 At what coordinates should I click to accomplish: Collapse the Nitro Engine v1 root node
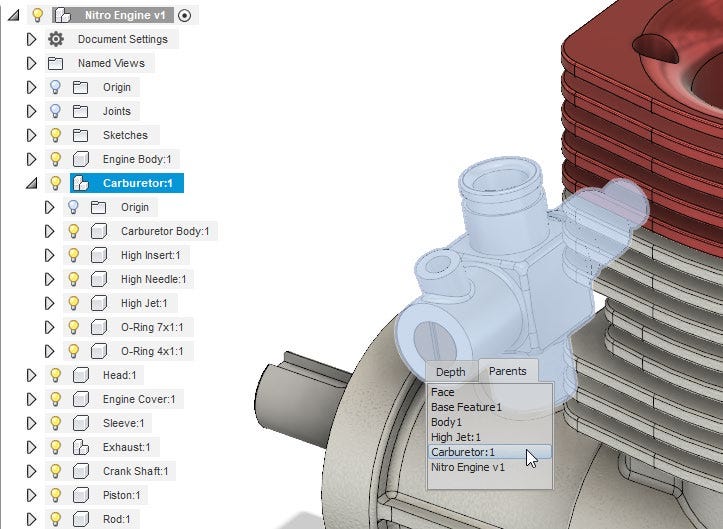pyautogui.click(x=14, y=15)
